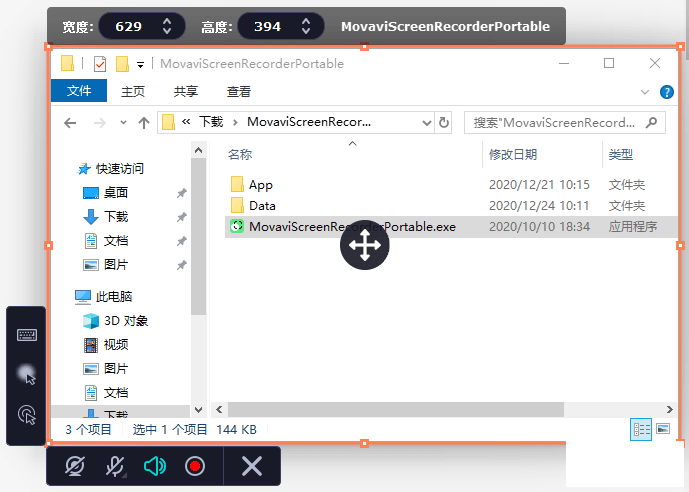Select 快速访问 in navigation pane
The height and width of the screenshot is (492, 689).
click(120, 169)
